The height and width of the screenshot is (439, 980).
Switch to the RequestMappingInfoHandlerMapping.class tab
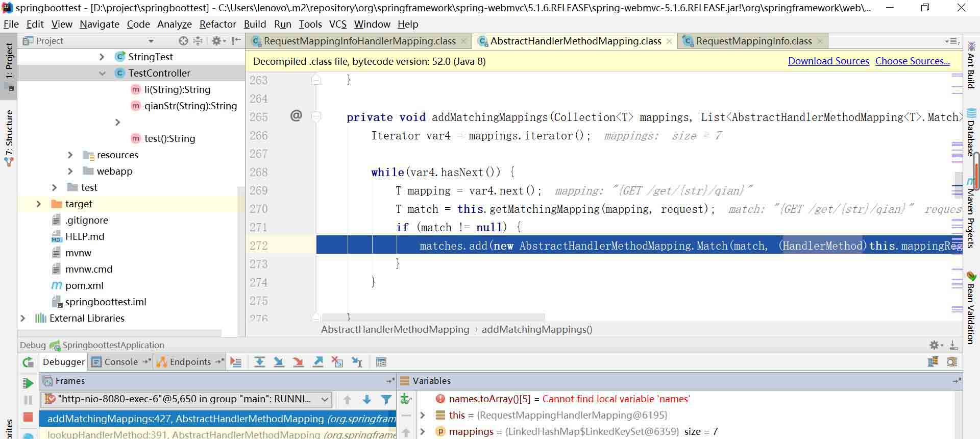click(359, 41)
